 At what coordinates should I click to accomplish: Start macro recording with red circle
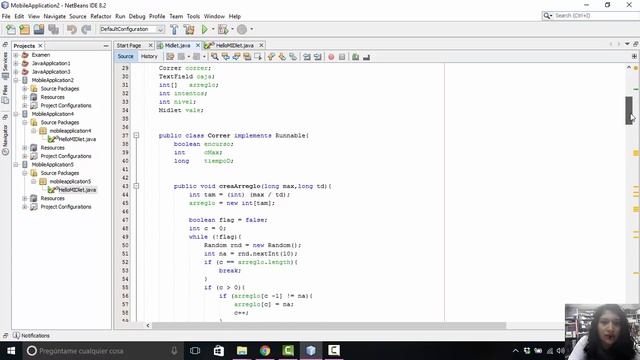331,57
